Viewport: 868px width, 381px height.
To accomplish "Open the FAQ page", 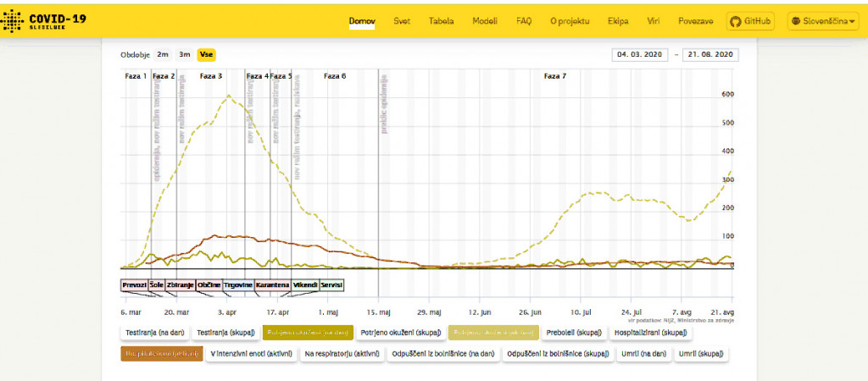I will (524, 21).
